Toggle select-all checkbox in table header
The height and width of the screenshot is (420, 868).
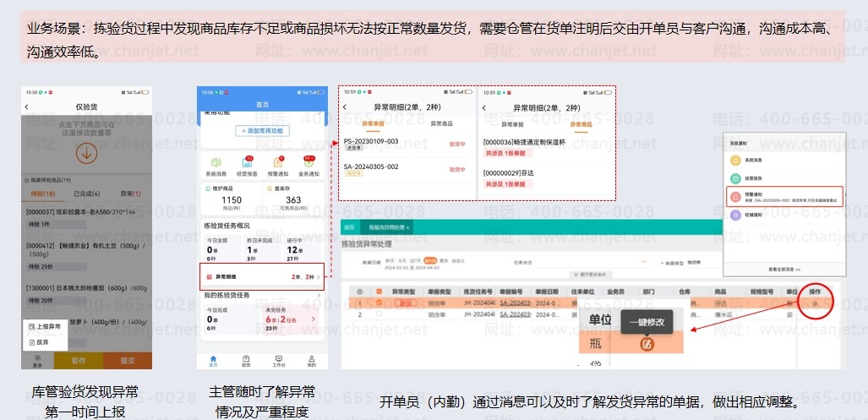pos(379,291)
